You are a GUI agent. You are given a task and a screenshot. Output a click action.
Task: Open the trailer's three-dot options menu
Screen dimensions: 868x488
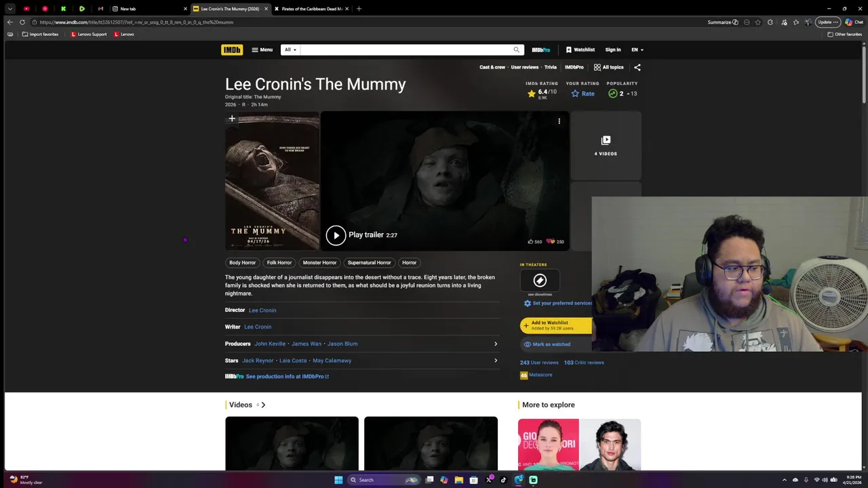pyautogui.click(x=559, y=121)
